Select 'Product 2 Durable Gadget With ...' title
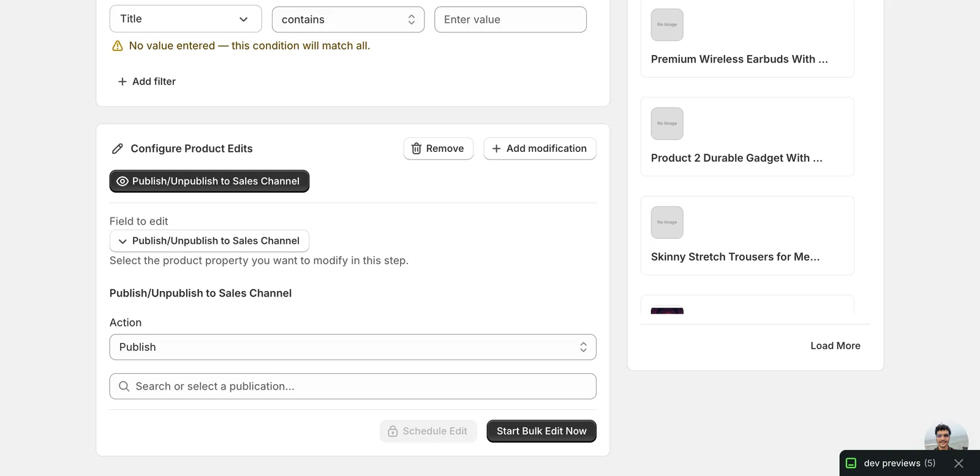980x476 pixels. click(737, 158)
